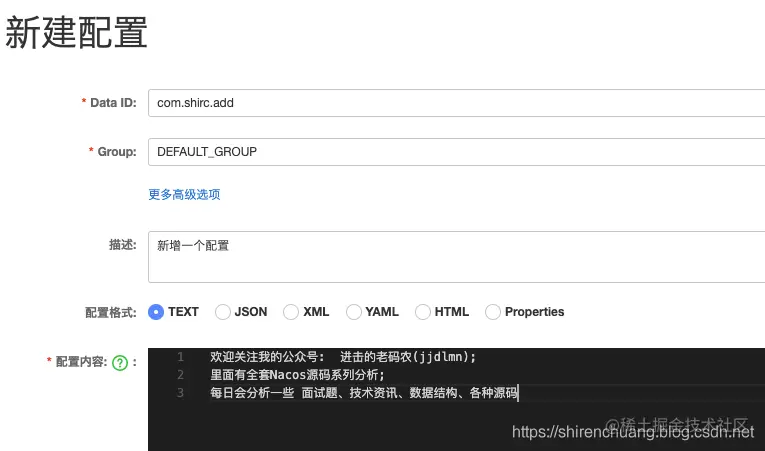Screen dimensions: 765x451
Task: Click the Group field containing DEFAULT_GROUP
Action: click(x=457, y=152)
